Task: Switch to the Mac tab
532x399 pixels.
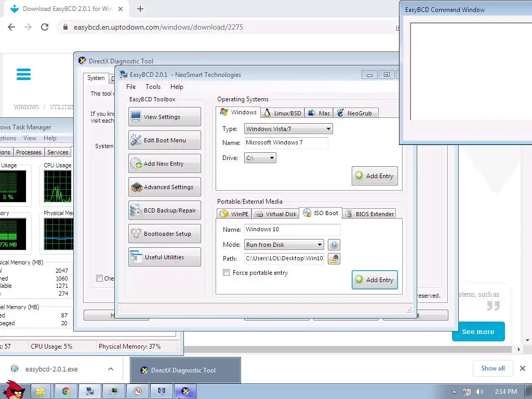Action: (x=318, y=113)
